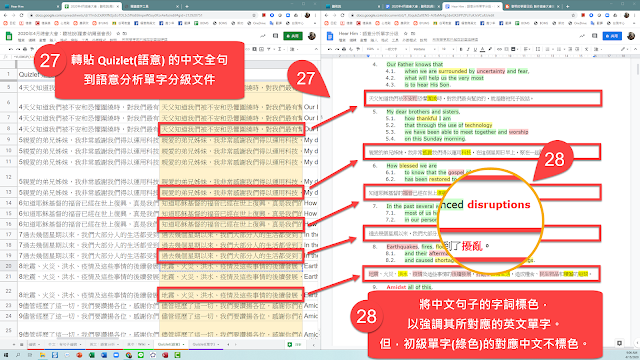Image resolution: width=640 pixels, height=360 pixels.
Task: Open File Explorer from the taskbar
Action: pos(42,355)
